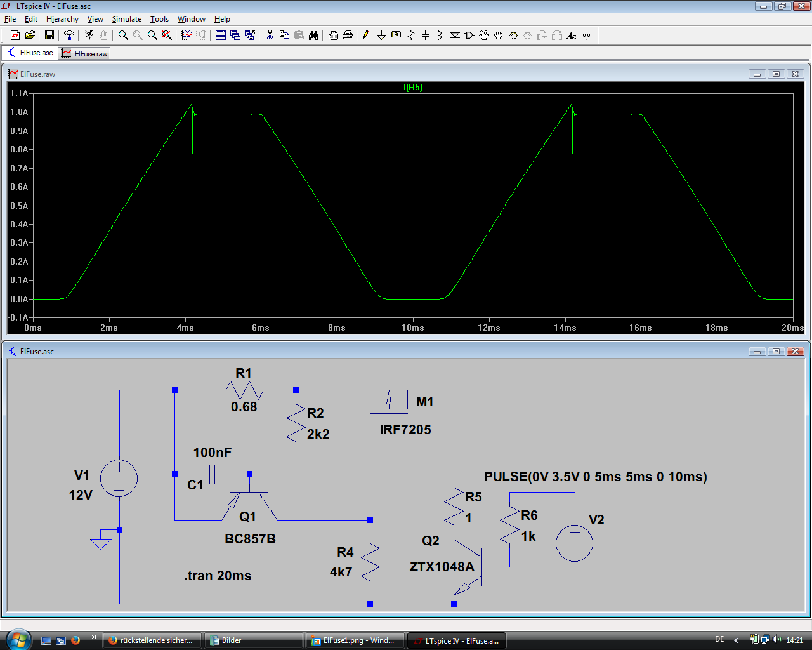The image size is (812, 650).
Task: Open the File menu
Action: (x=10, y=19)
